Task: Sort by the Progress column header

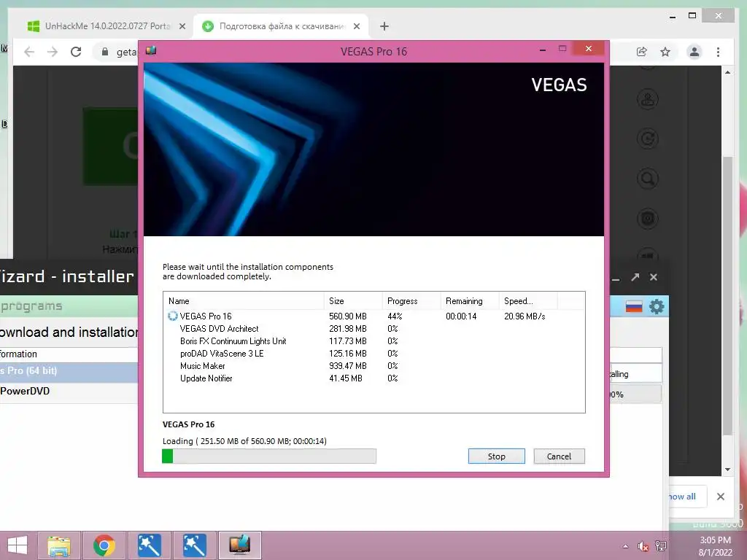Action: pyautogui.click(x=411, y=301)
